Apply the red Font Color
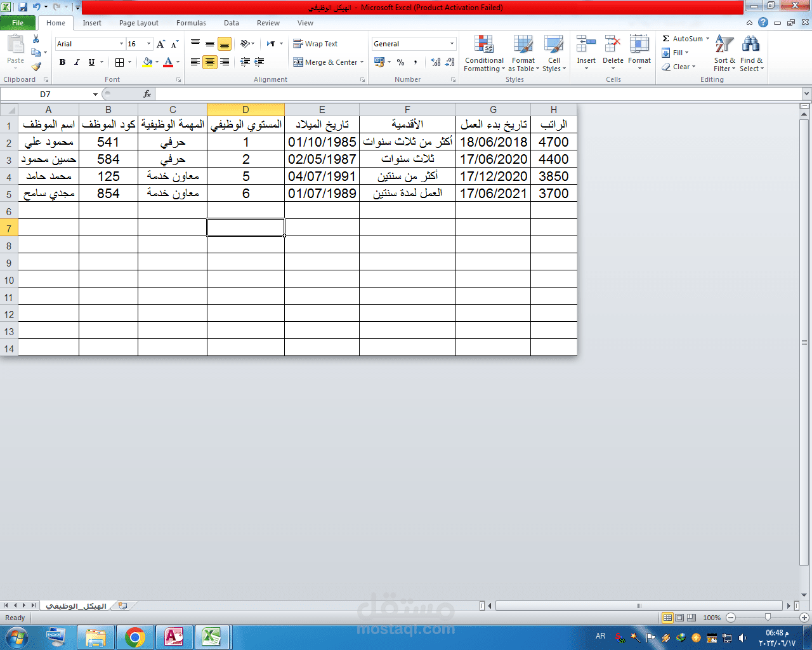Screen dimensions: 812x650 coord(168,62)
